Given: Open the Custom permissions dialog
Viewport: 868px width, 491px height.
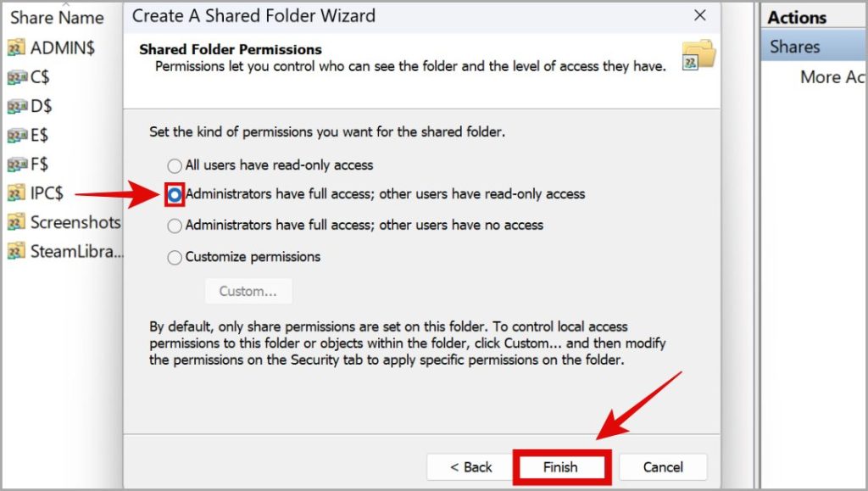Looking at the screenshot, I should [248, 291].
